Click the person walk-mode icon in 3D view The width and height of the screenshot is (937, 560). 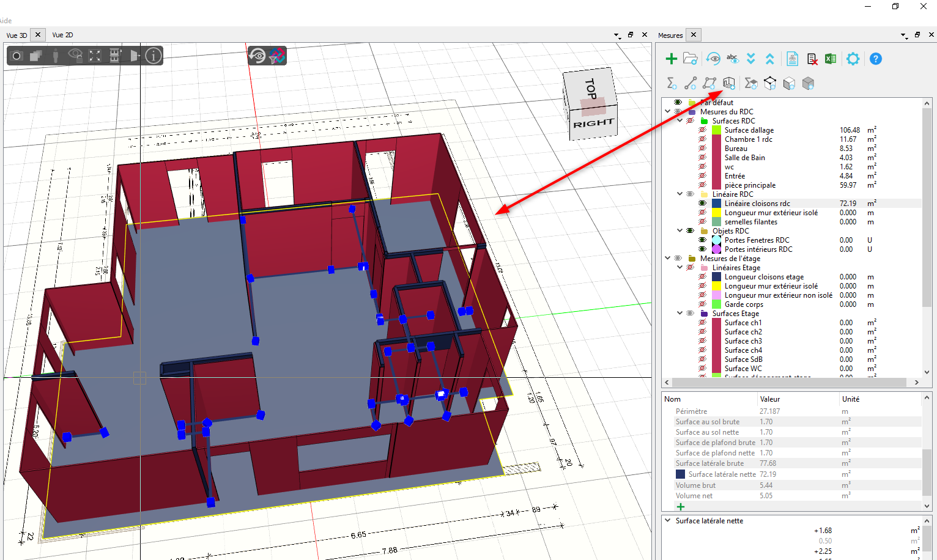(x=56, y=56)
